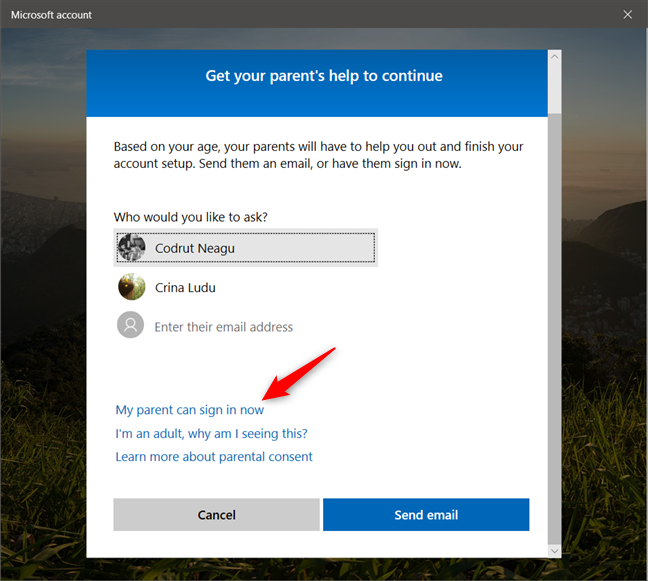The height and width of the screenshot is (581, 648).
Task: Click the generic person icon beside email field
Action: point(131,325)
